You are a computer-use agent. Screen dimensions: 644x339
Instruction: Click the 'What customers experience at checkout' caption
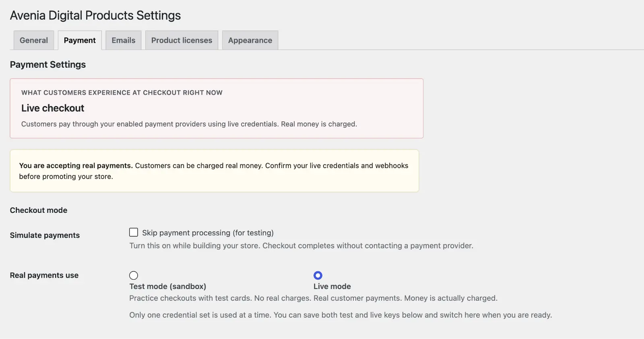click(x=122, y=93)
